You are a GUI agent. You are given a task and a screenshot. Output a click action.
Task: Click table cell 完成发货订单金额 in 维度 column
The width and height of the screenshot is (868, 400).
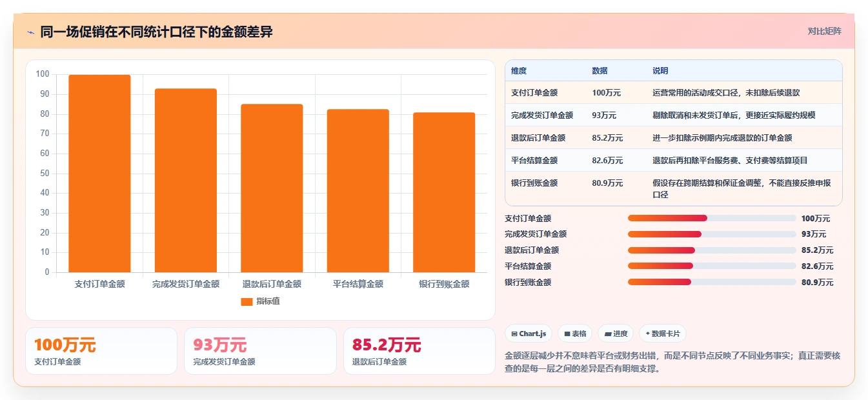[542, 115]
